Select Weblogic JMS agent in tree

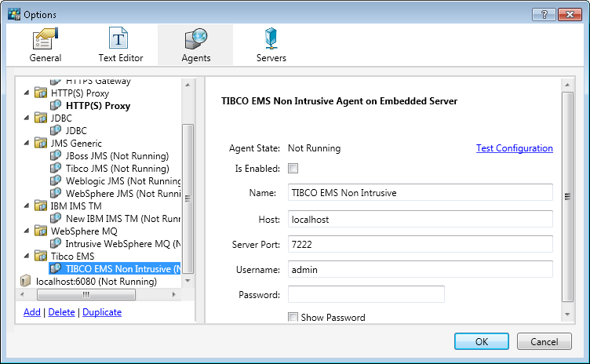pos(123,180)
